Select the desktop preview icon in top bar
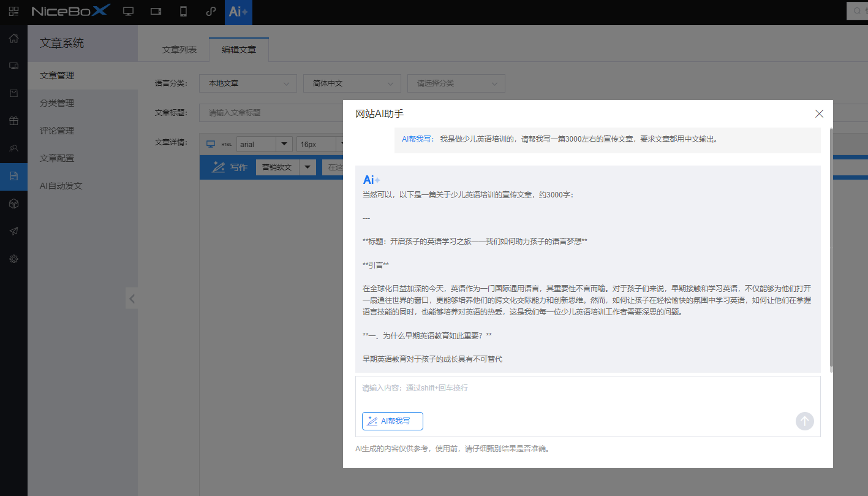The width and height of the screenshot is (868, 496). 128,11
